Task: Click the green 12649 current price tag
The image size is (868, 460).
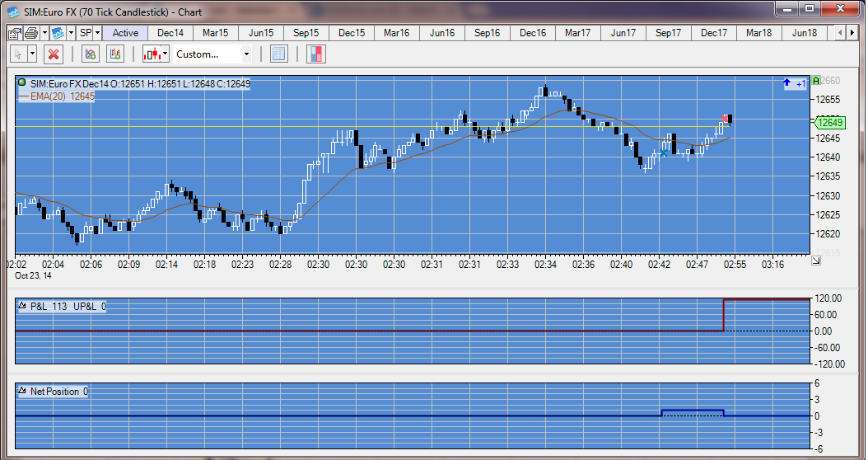Action: (828, 123)
